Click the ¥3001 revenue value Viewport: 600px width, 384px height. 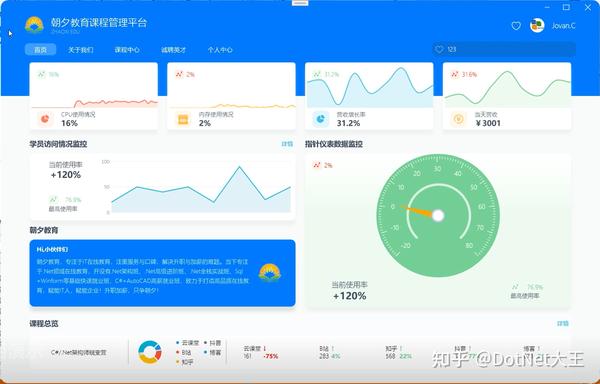tap(488, 123)
